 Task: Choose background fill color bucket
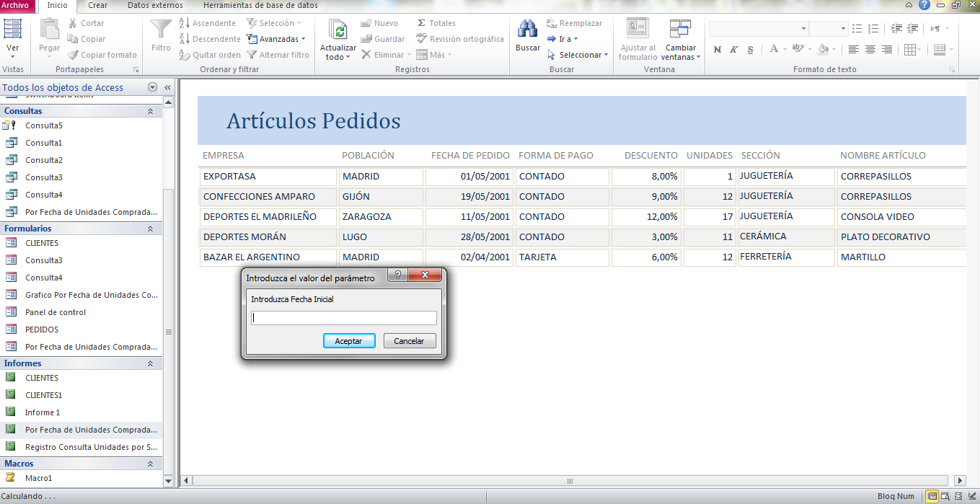(x=823, y=50)
